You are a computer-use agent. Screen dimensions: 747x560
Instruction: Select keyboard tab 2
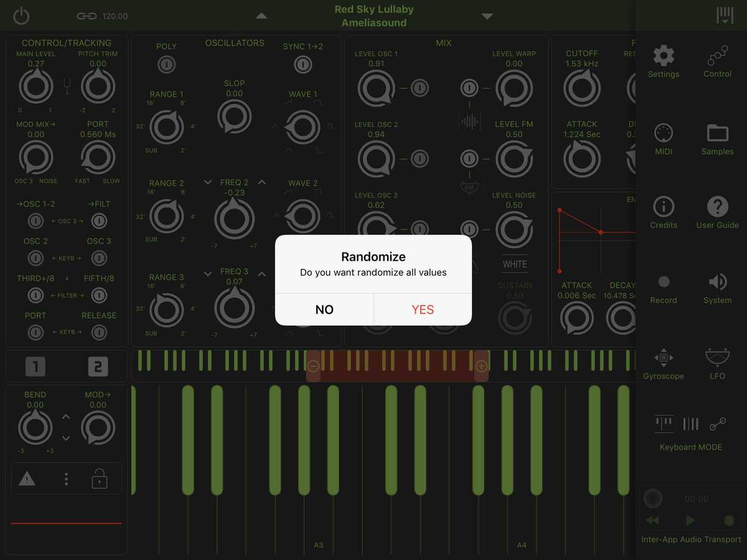click(98, 366)
